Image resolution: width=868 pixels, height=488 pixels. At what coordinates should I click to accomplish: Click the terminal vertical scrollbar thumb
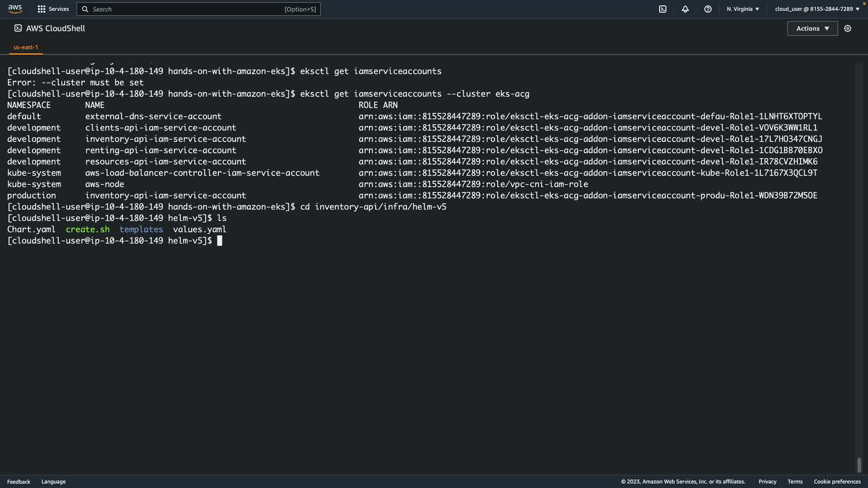click(x=859, y=465)
